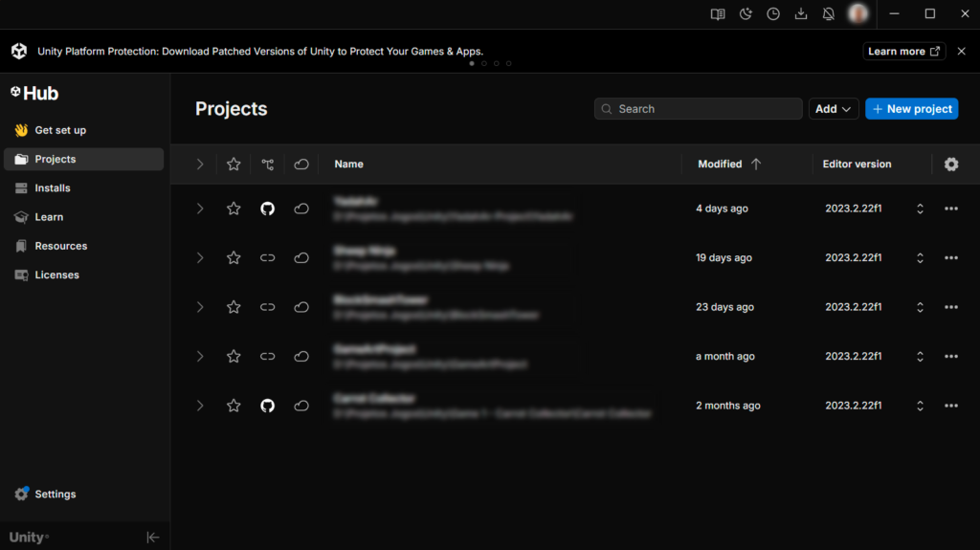Screen dimensions: 980x550
Task: Click link icon for a month ago project
Action: 268,356
